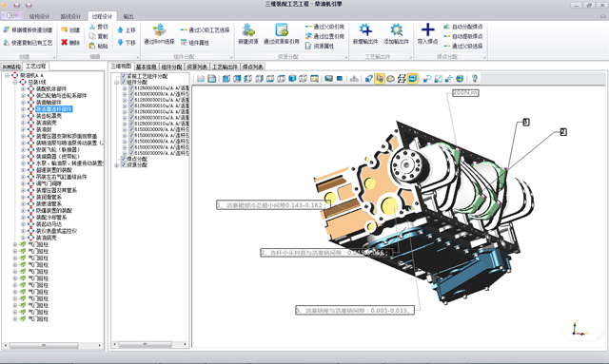Expand the 资源分配 node in middle tree
Viewport: 609px width, 364px height.
[x=116, y=165]
